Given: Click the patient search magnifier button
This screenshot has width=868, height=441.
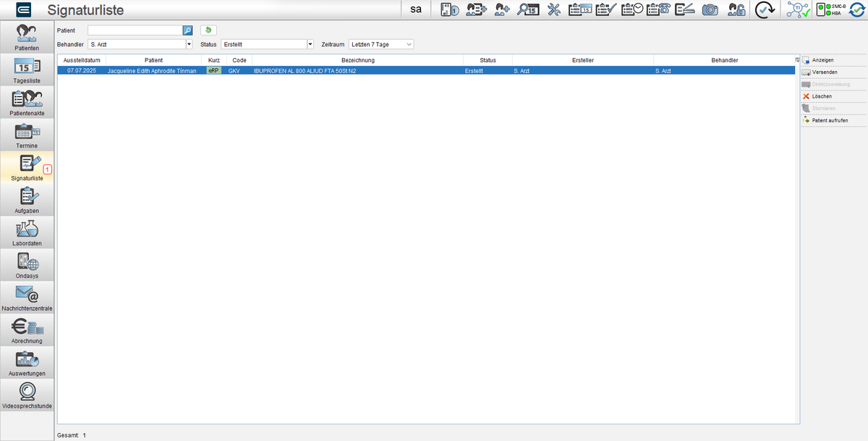Looking at the screenshot, I should [187, 30].
